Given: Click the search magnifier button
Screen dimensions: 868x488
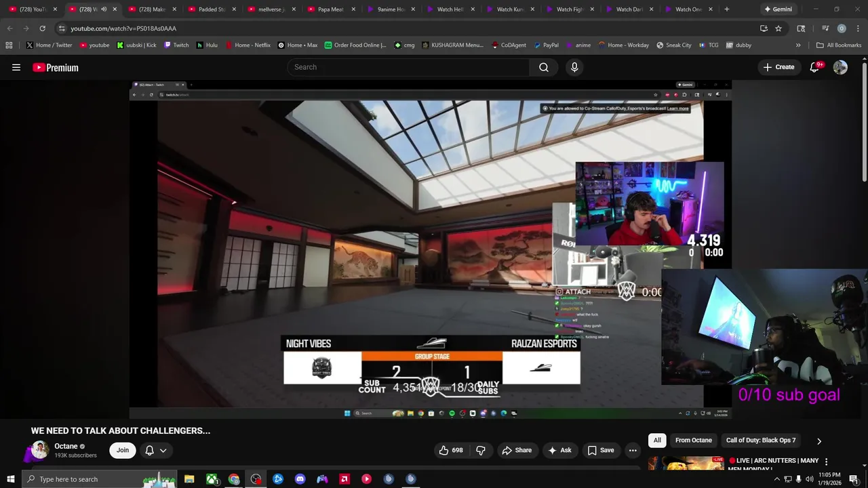Looking at the screenshot, I should (544, 67).
